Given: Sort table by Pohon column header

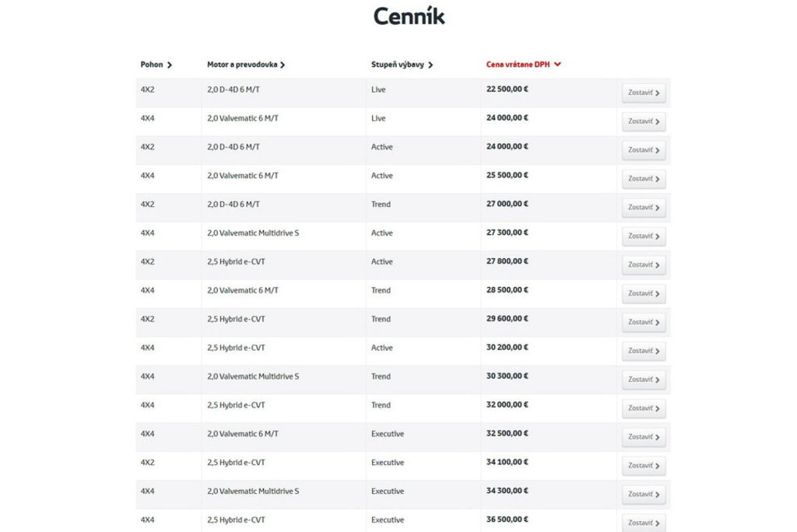Looking at the screenshot, I should click(x=156, y=65).
